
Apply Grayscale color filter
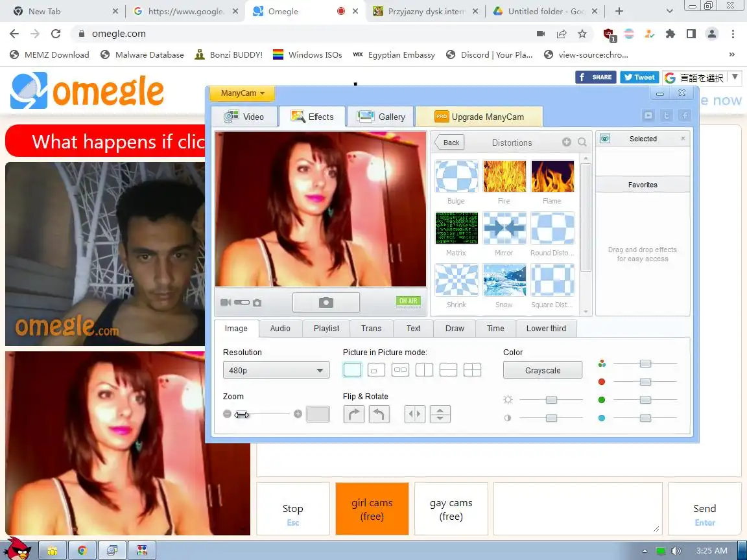[543, 370]
